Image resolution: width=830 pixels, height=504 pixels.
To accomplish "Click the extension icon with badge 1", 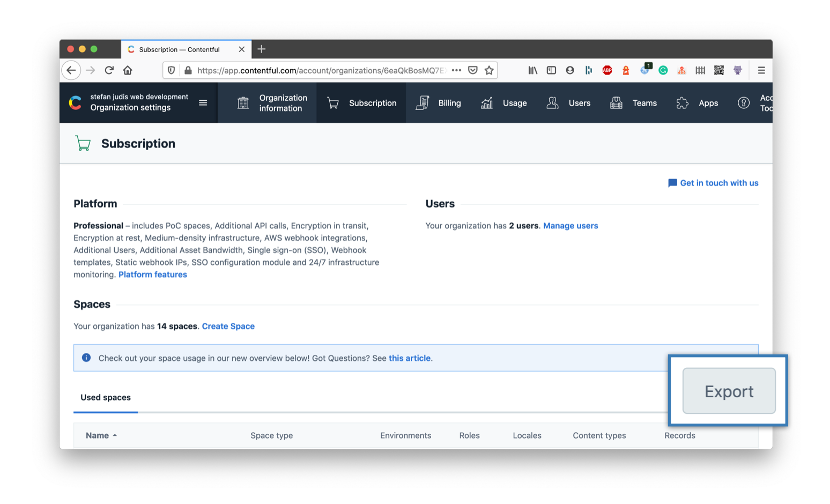I will click(x=645, y=69).
